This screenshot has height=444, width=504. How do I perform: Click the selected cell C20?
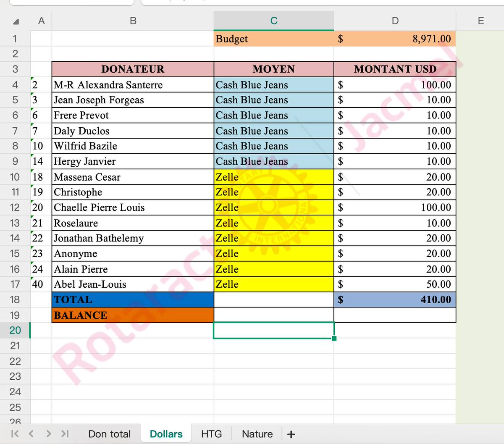pyautogui.click(x=274, y=330)
